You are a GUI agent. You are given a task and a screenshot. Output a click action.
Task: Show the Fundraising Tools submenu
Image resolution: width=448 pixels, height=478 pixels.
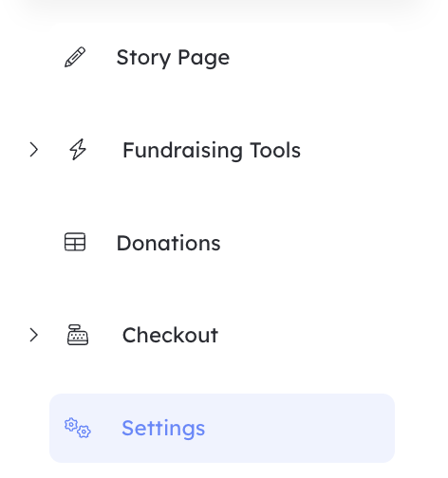tap(34, 150)
